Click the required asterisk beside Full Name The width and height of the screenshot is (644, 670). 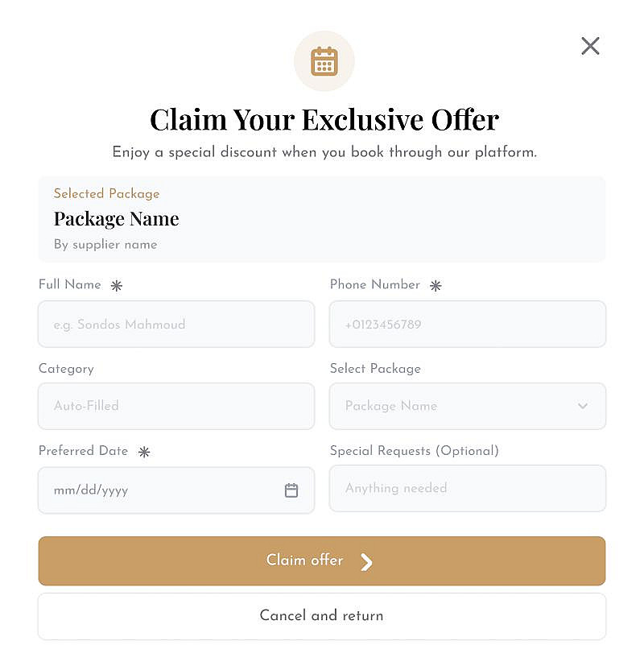(117, 286)
